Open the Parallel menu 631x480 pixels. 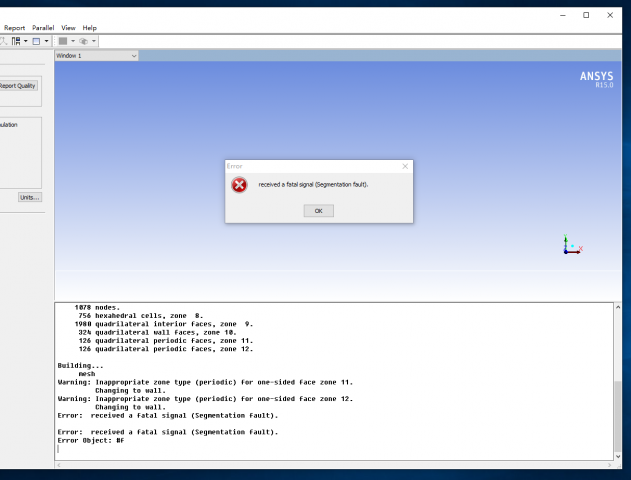[43, 27]
